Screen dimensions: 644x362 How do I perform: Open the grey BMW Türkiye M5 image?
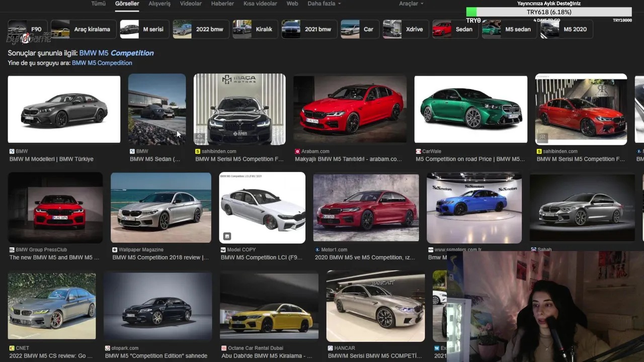(x=64, y=109)
